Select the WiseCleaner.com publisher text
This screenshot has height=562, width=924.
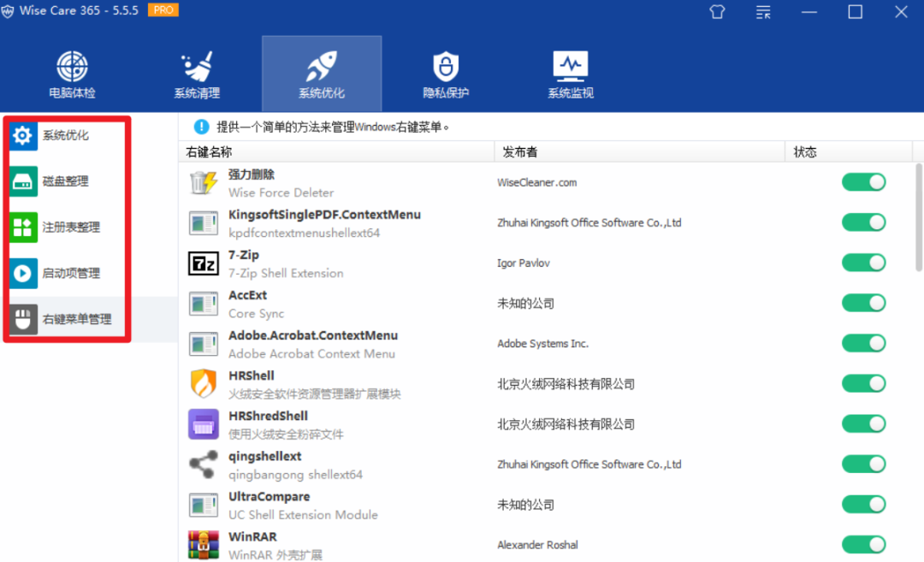(x=536, y=182)
